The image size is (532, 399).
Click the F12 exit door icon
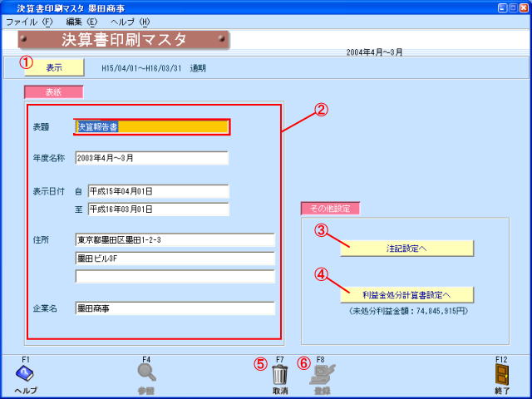point(501,375)
